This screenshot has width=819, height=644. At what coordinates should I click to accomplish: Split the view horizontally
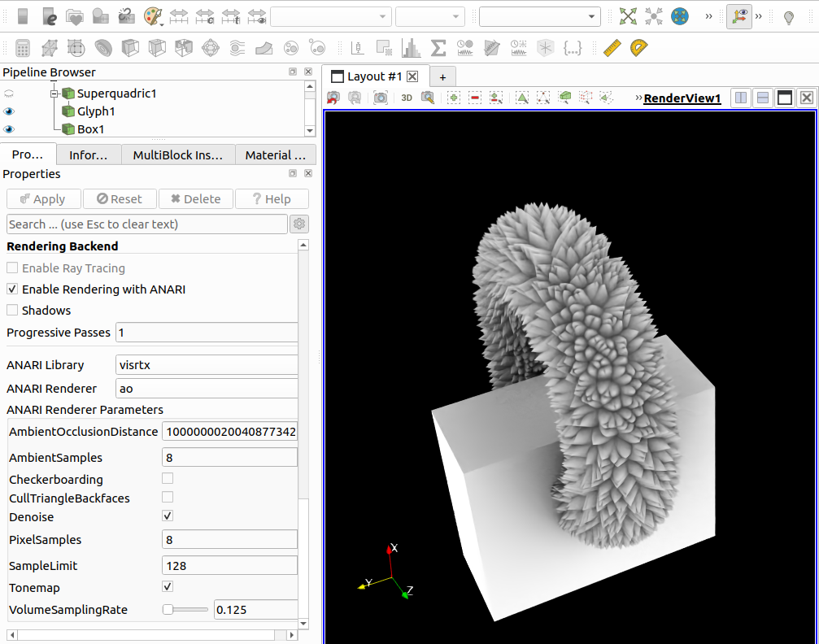coord(741,98)
